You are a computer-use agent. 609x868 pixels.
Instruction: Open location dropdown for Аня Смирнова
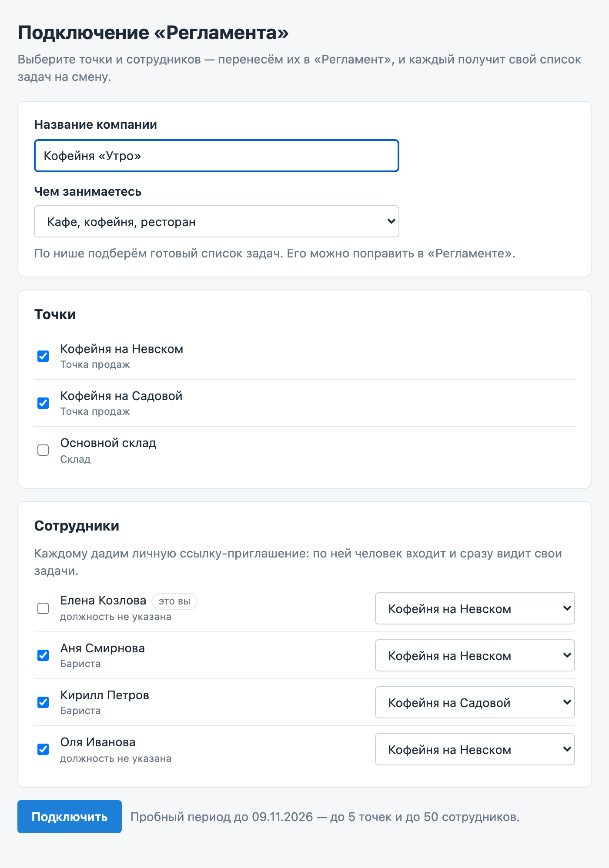(475, 655)
